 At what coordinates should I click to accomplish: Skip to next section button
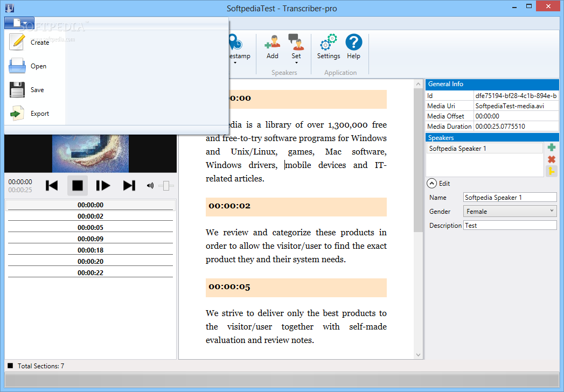pyautogui.click(x=129, y=186)
